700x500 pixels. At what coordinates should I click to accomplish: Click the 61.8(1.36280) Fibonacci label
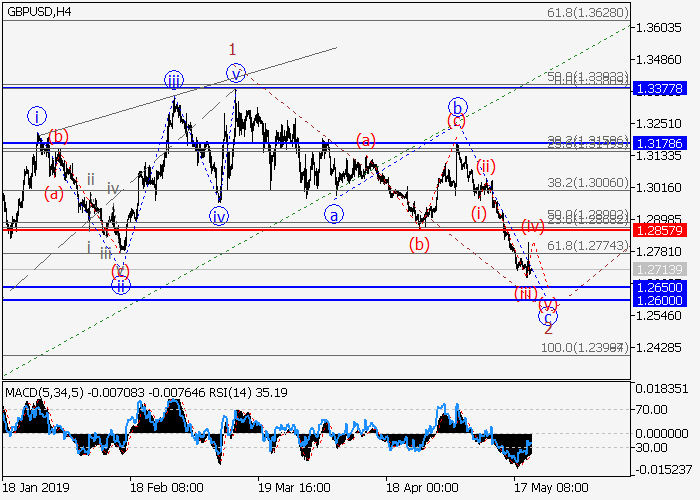pyautogui.click(x=587, y=14)
